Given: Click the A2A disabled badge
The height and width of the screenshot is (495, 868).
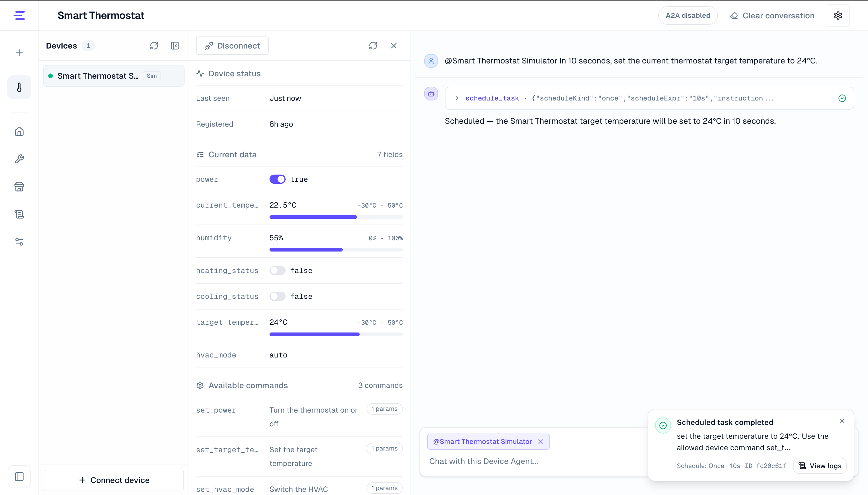Looking at the screenshot, I should pyautogui.click(x=688, y=15).
